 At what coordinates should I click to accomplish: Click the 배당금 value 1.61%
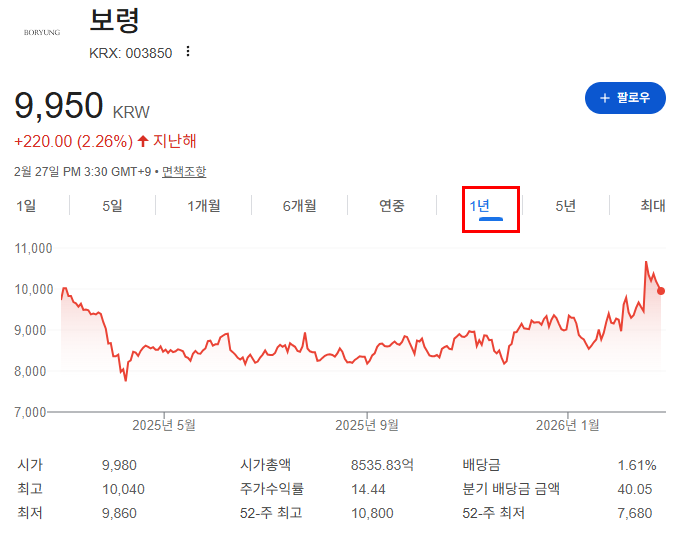point(637,465)
